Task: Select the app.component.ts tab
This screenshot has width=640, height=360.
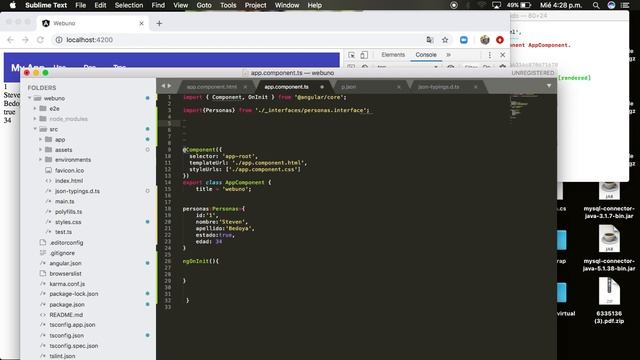Action: point(287,87)
